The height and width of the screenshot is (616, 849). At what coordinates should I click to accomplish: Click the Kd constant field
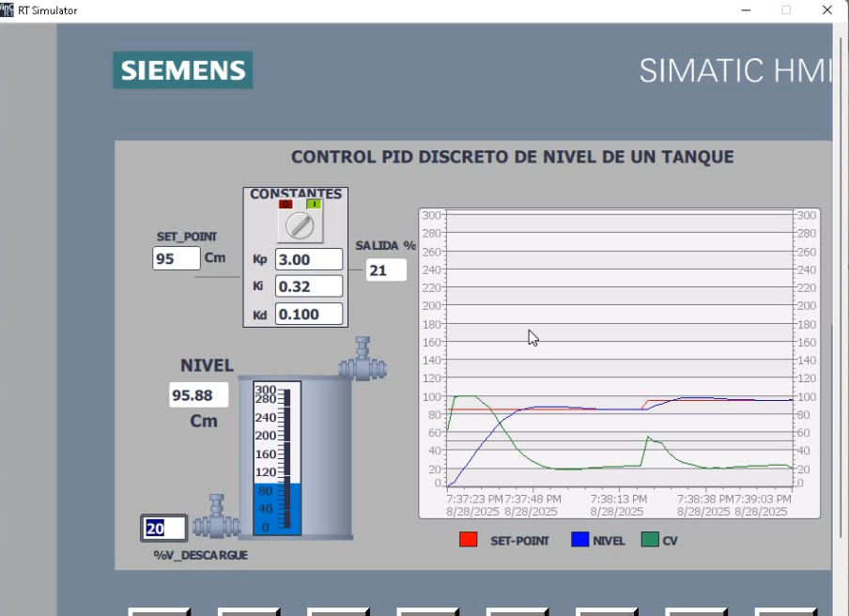coord(308,314)
